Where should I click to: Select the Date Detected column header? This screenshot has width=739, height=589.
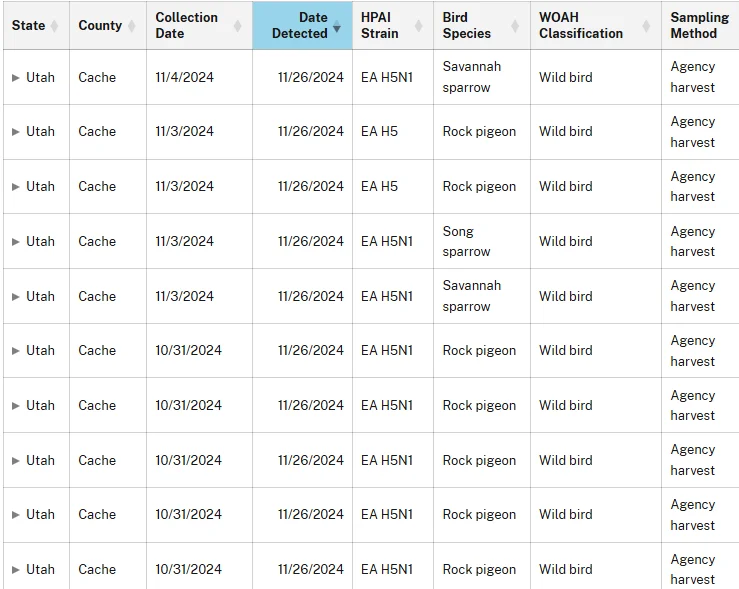pyautogui.click(x=302, y=25)
